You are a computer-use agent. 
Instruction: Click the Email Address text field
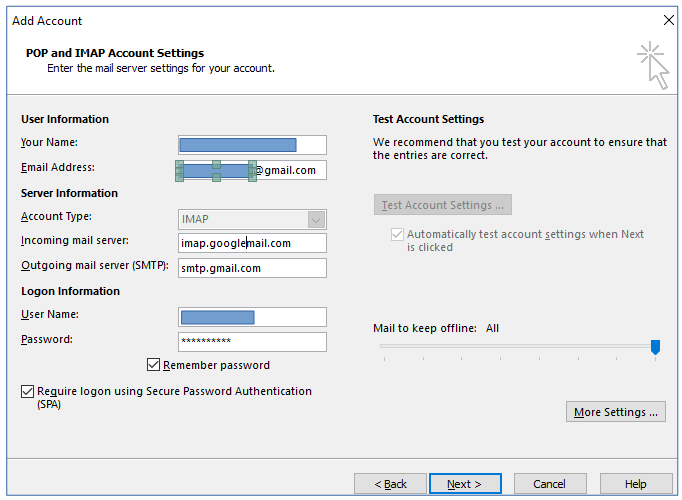[290, 170]
